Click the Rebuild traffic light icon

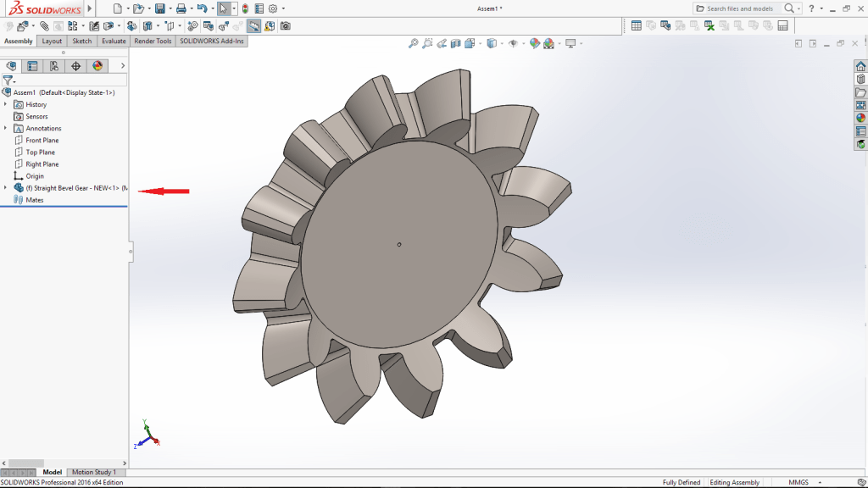tap(245, 8)
